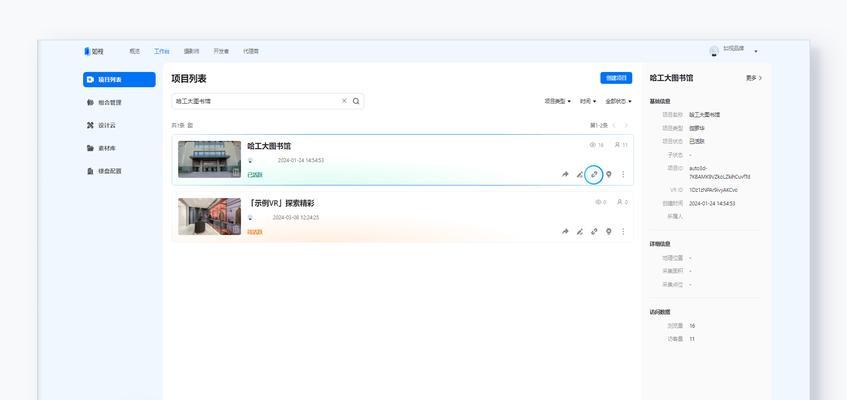Open the 时间 filter dropdown
Image resolution: width=847 pixels, height=400 pixels.
588,101
